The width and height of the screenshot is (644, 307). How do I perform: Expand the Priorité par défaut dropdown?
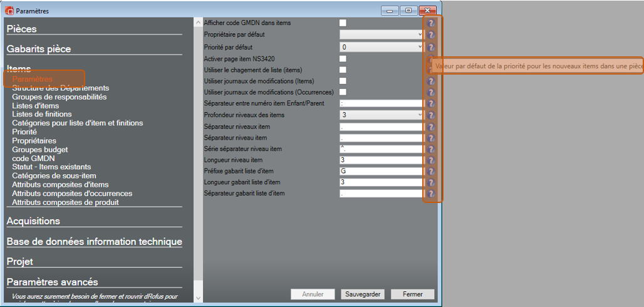[382, 47]
